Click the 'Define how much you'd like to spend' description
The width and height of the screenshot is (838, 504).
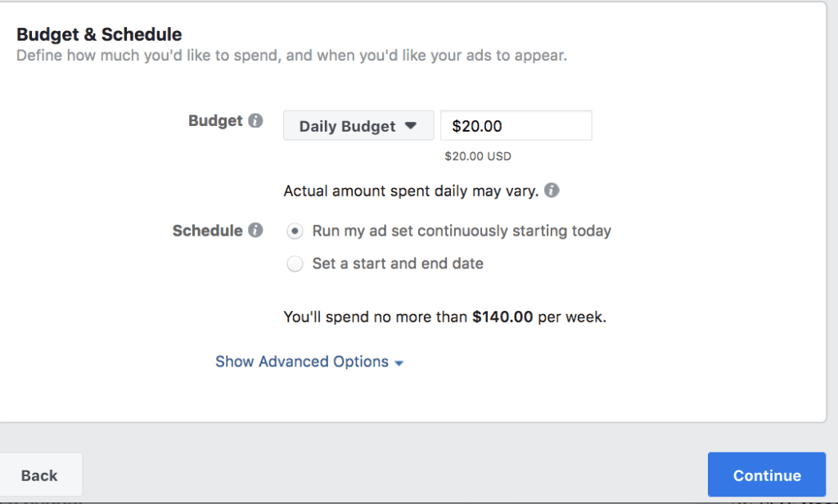point(291,56)
